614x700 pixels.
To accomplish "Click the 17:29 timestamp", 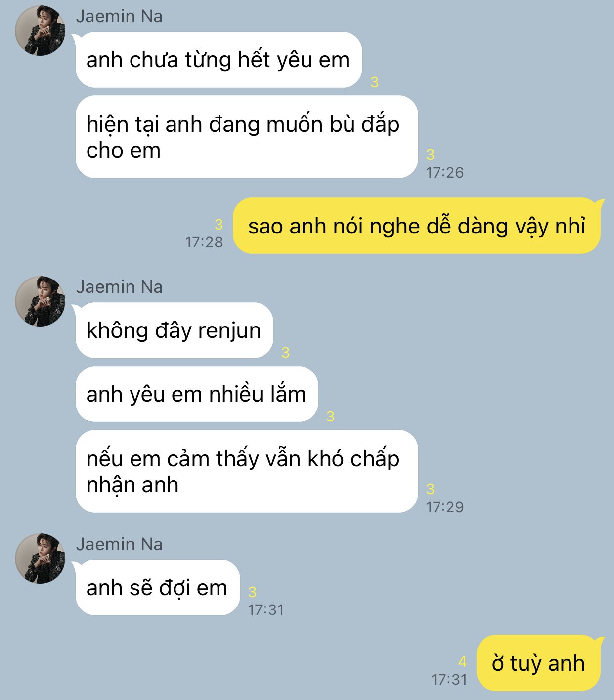I will click(x=445, y=507).
